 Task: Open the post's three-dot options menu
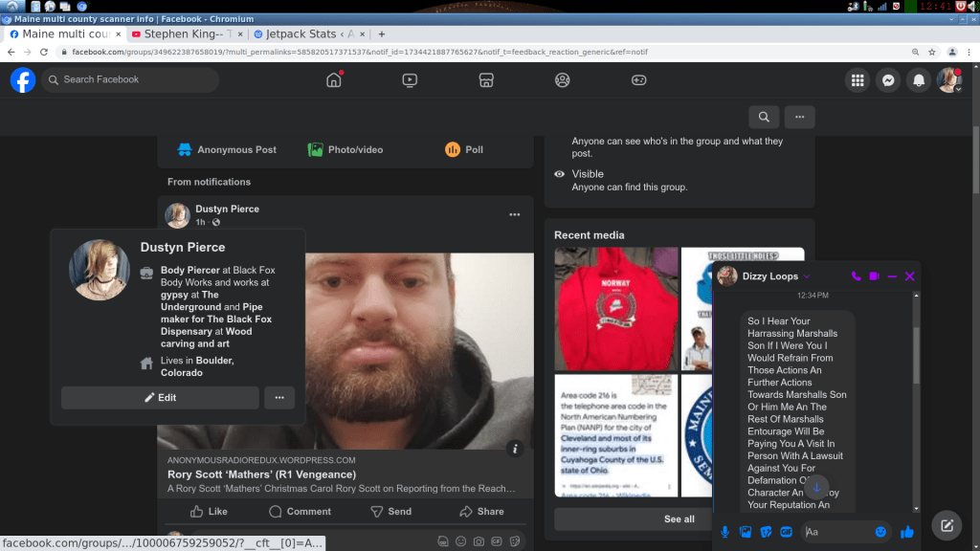[515, 214]
